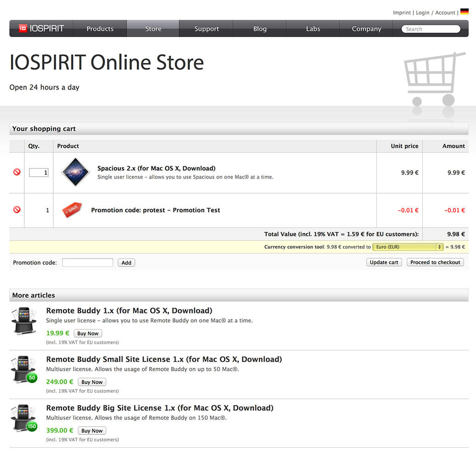Open Remote Buddy Small Site License title

[x=164, y=359]
